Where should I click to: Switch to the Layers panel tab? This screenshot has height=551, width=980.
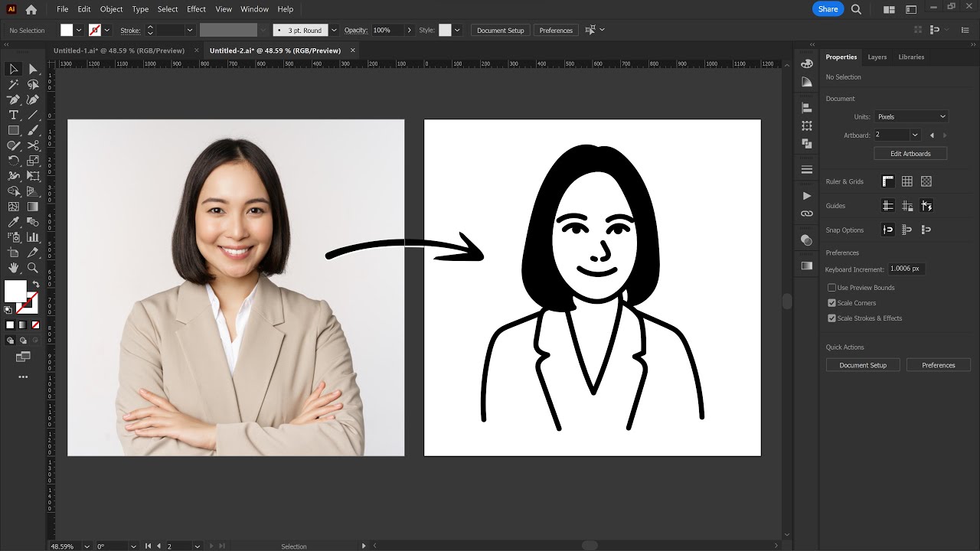[877, 57]
